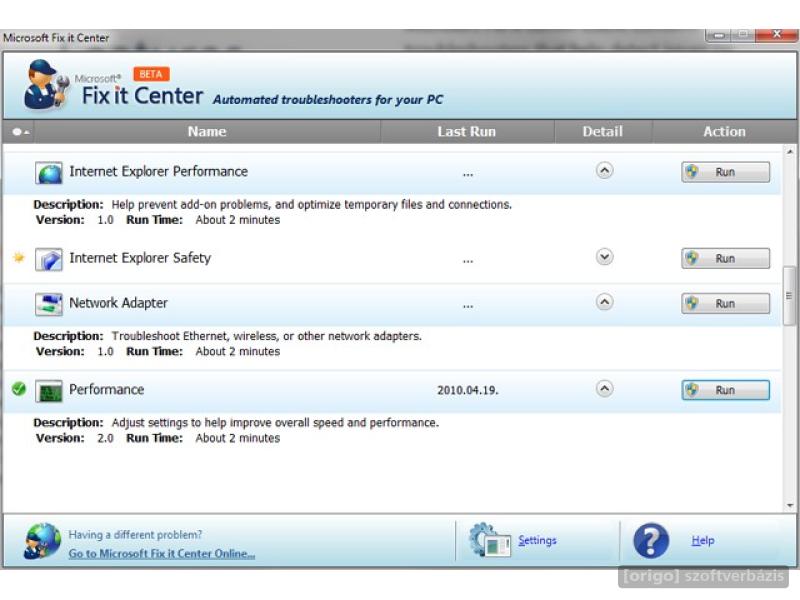This screenshot has height=600, width=800.
Task: Click the orange BETA badge
Action: click(x=151, y=74)
